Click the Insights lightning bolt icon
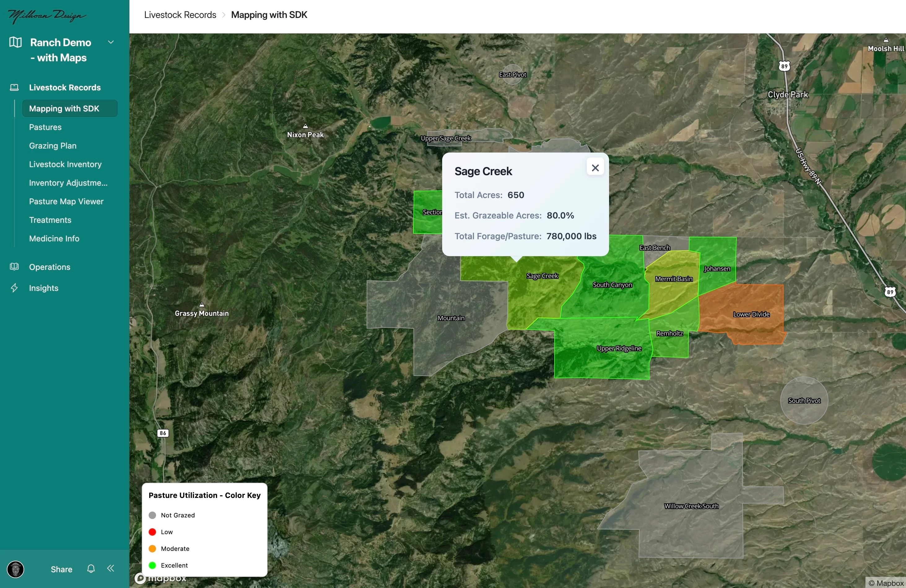906x588 pixels. coord(14,288)
